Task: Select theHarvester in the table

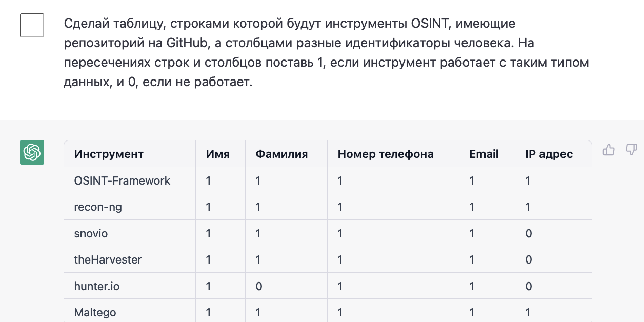Action: tap(108, 259)
